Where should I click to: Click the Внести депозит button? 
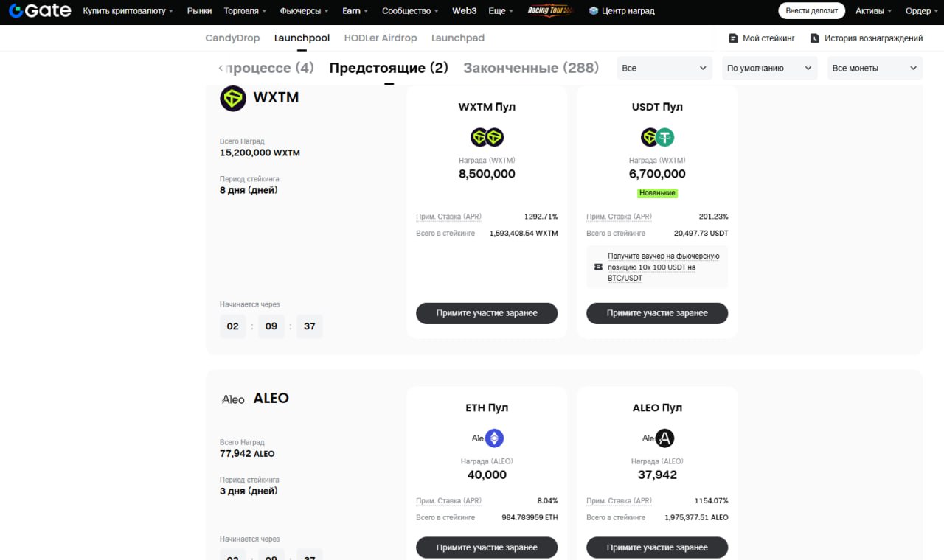tap(812, 11)
